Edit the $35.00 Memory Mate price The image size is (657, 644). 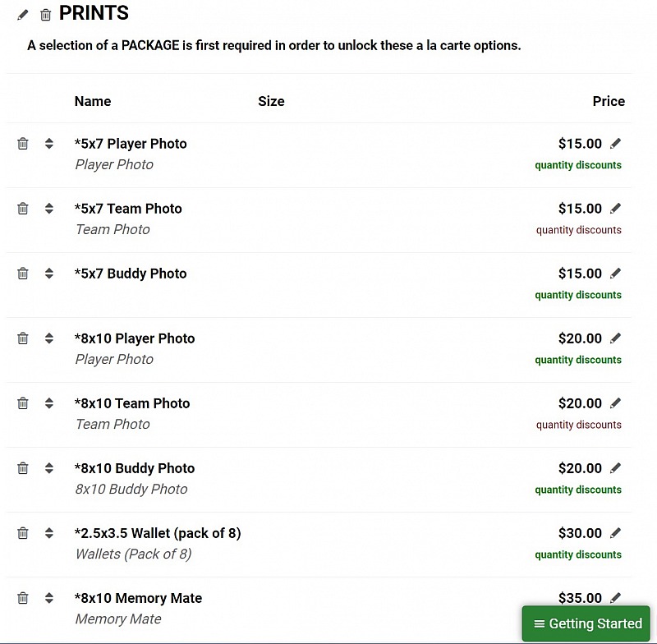[x=615, y=597]
